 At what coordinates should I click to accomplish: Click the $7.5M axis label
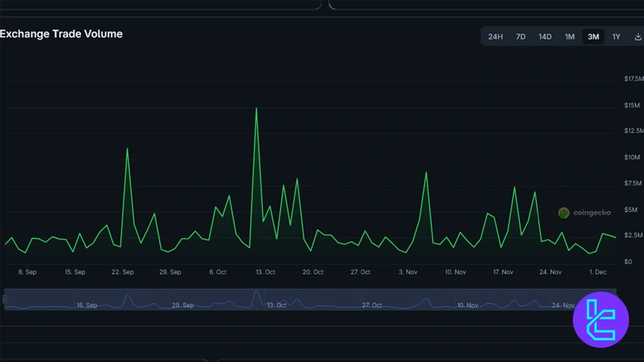pos(633,183)
